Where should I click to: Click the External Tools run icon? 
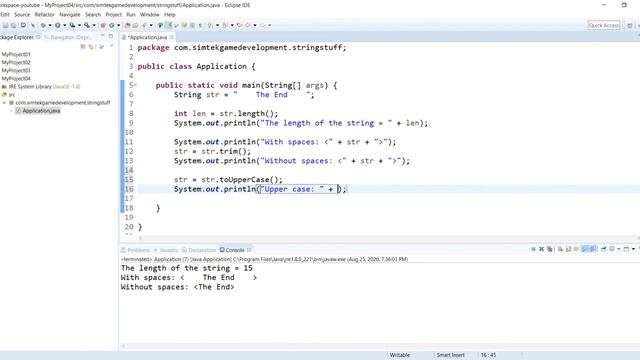pyautogui.click(x=87, y=25)
